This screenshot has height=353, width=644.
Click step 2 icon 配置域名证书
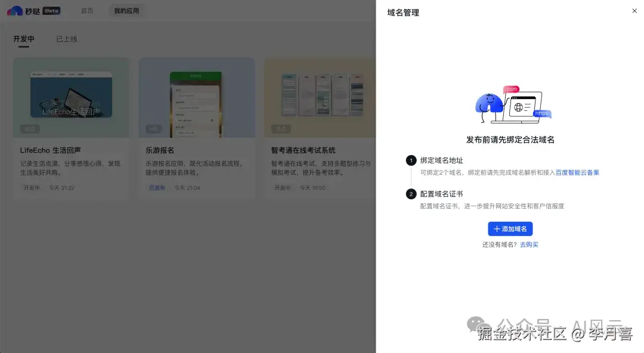(411, 193)
